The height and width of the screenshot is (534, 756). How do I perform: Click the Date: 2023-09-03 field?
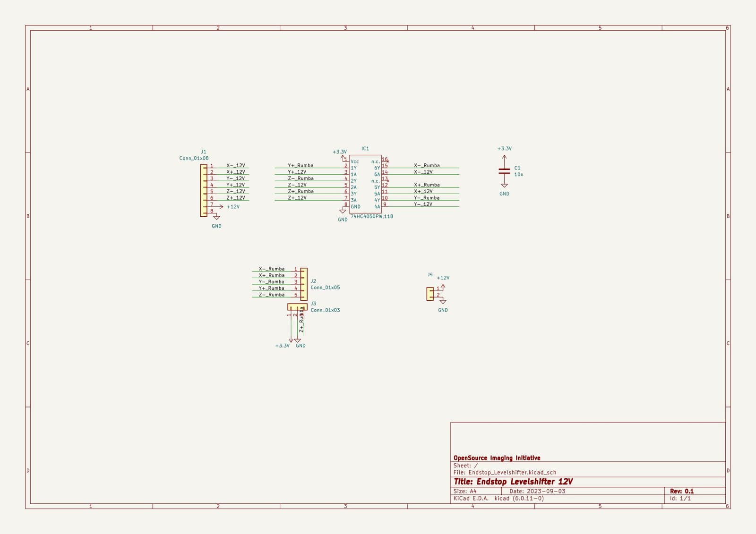[x=537, y=491]
